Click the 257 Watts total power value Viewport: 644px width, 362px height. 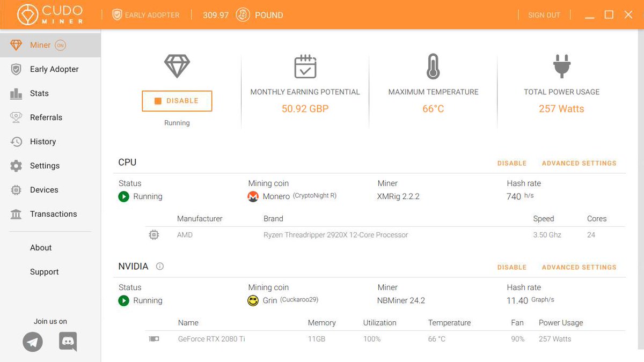pos(561,109)
